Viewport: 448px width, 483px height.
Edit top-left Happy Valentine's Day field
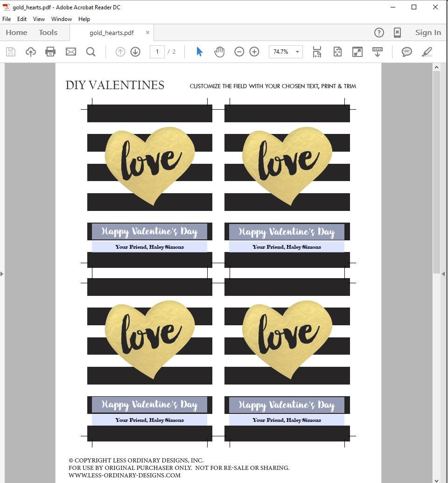point(149,231)
